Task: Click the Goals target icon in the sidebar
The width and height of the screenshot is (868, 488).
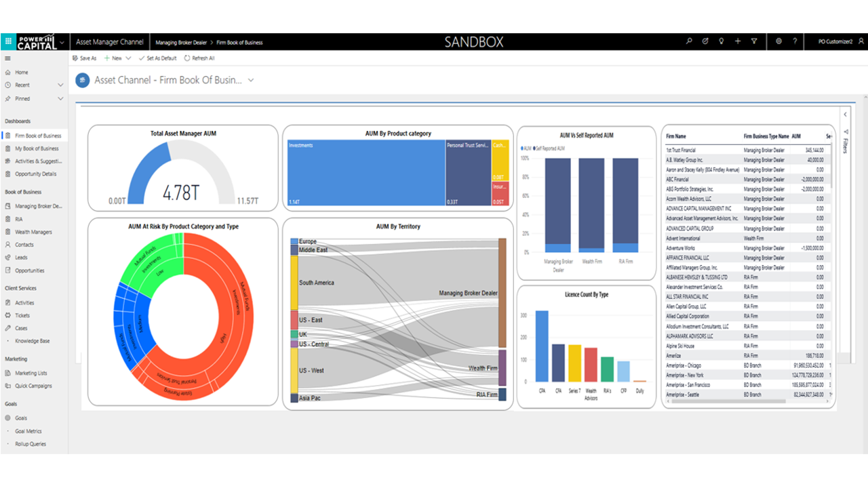Action: [7, 418]
